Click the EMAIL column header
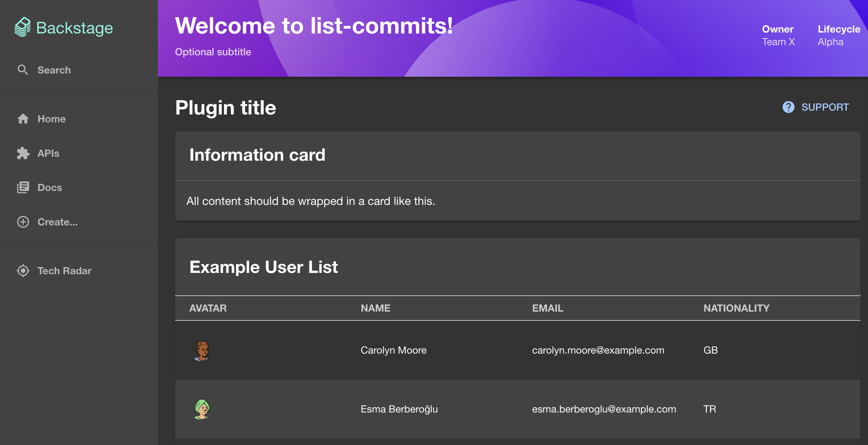 pos(548,308)
